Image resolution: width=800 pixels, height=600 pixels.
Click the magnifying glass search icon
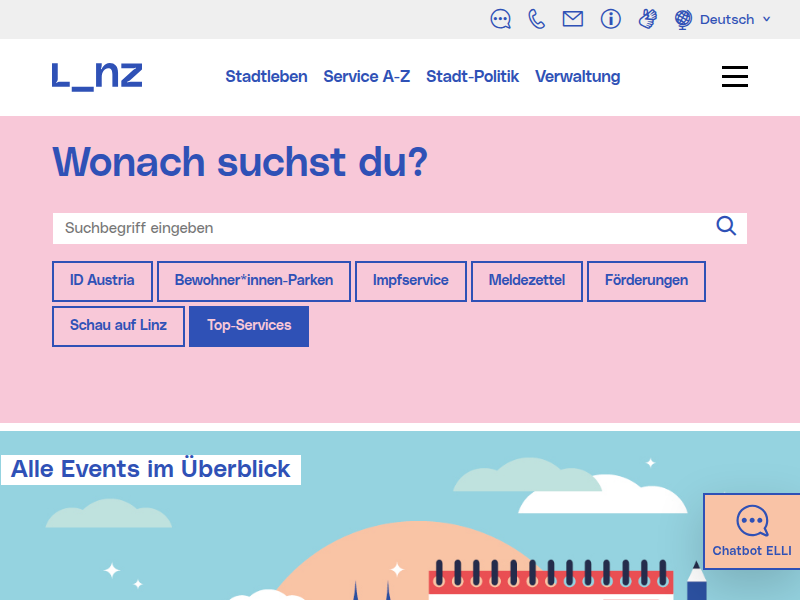click(726, 226)
